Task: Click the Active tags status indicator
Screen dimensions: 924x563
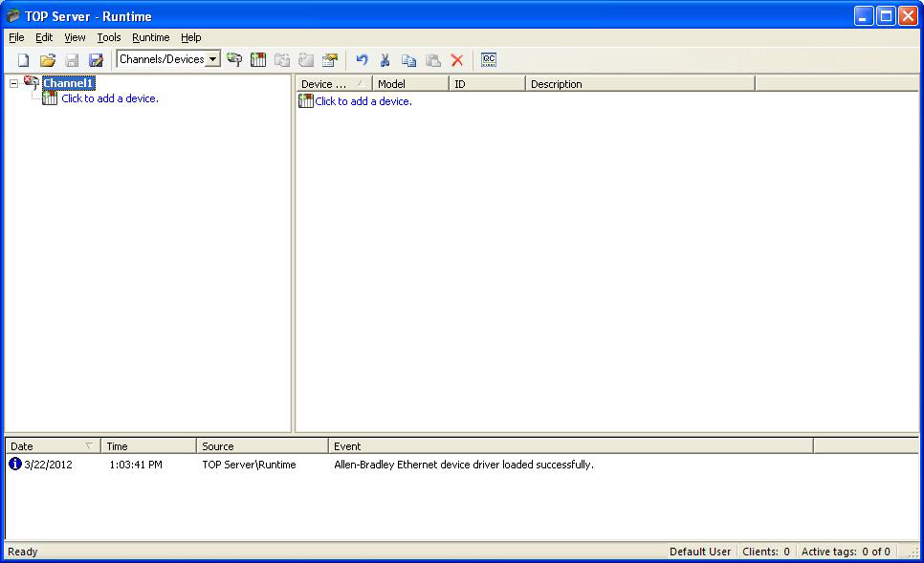Action: pos(847,552)
